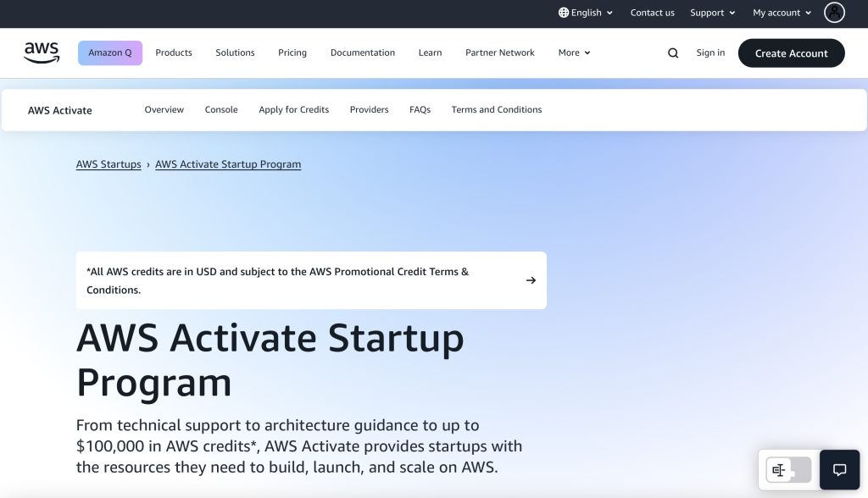
Task: Open the AWS Startups breadcrumb link
Action: tap(108, 163)
